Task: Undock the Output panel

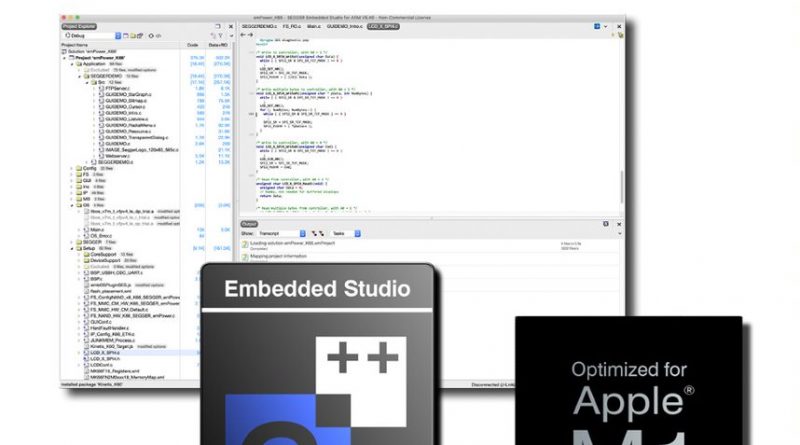Action: tap(606, 224)
